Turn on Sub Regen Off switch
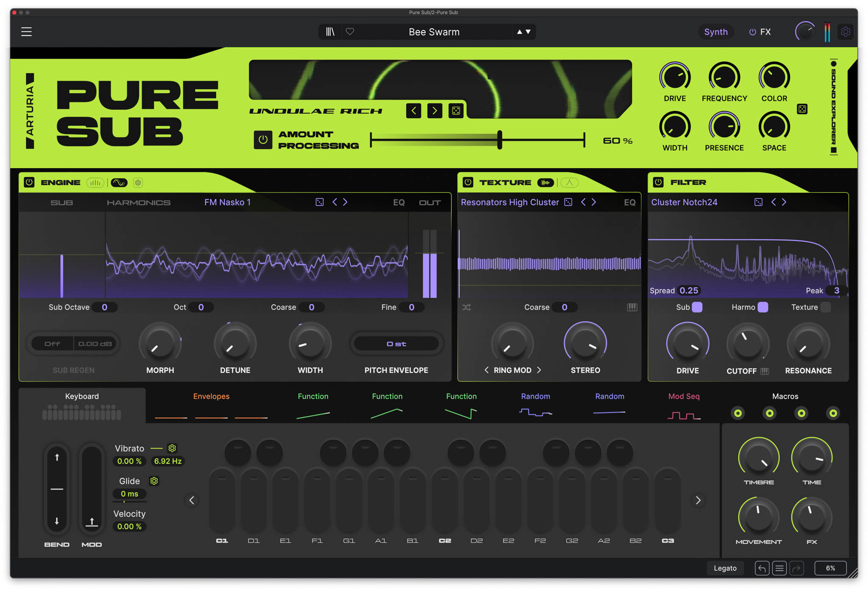Screen dimensions: 868x590 pyautogui.click(x=52, y=343)
